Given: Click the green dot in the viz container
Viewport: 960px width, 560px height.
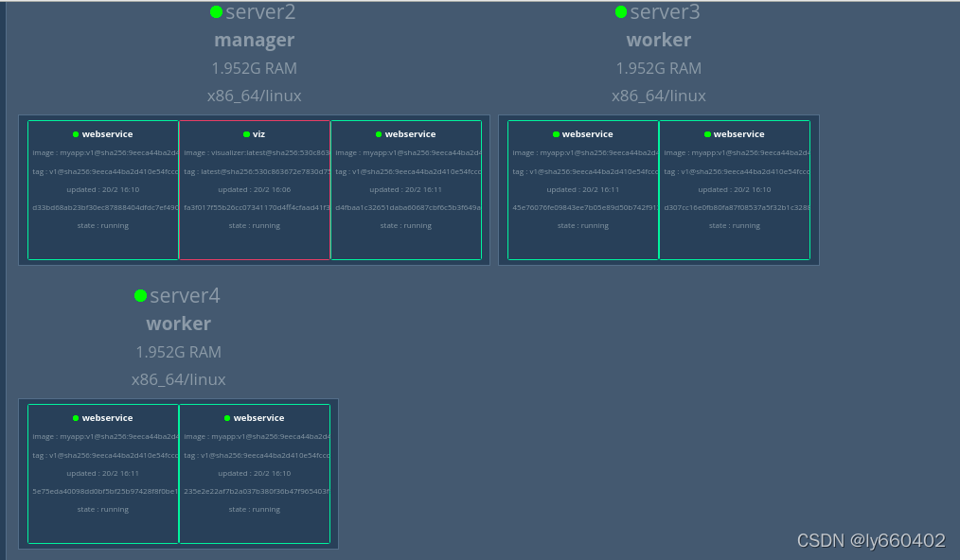Looking at the screenshot, I should pos(246,134).
